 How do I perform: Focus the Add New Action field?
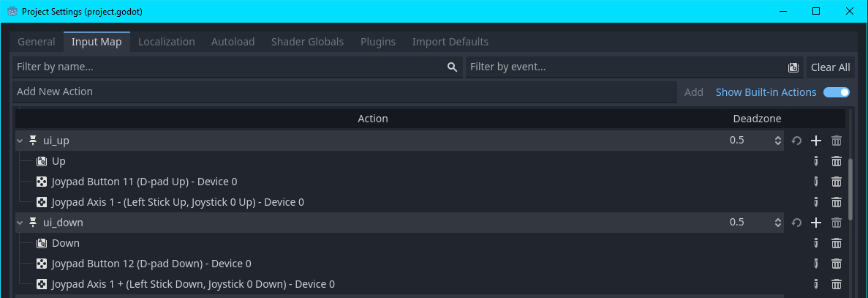tap(344, 92)
